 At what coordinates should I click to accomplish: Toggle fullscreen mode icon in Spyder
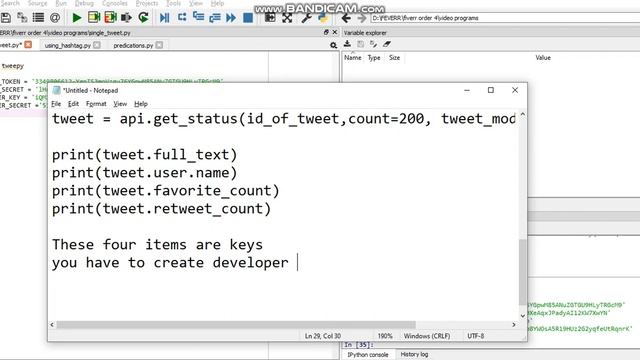click(287, 18)
